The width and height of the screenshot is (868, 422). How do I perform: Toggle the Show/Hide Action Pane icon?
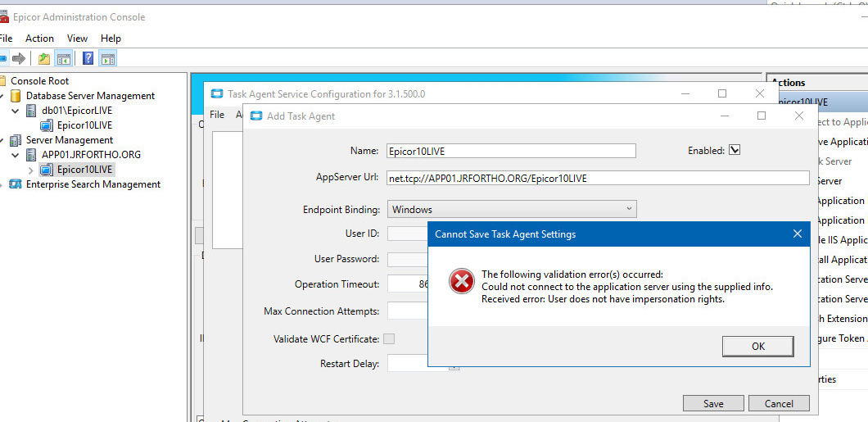tap(107, 58)
